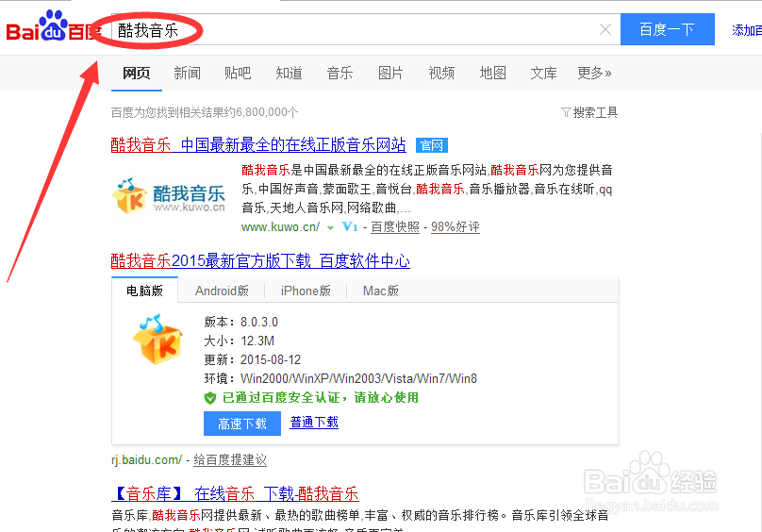Click the 高速下载 button
This screenshot has width=762, height=532.
point(242,424)
